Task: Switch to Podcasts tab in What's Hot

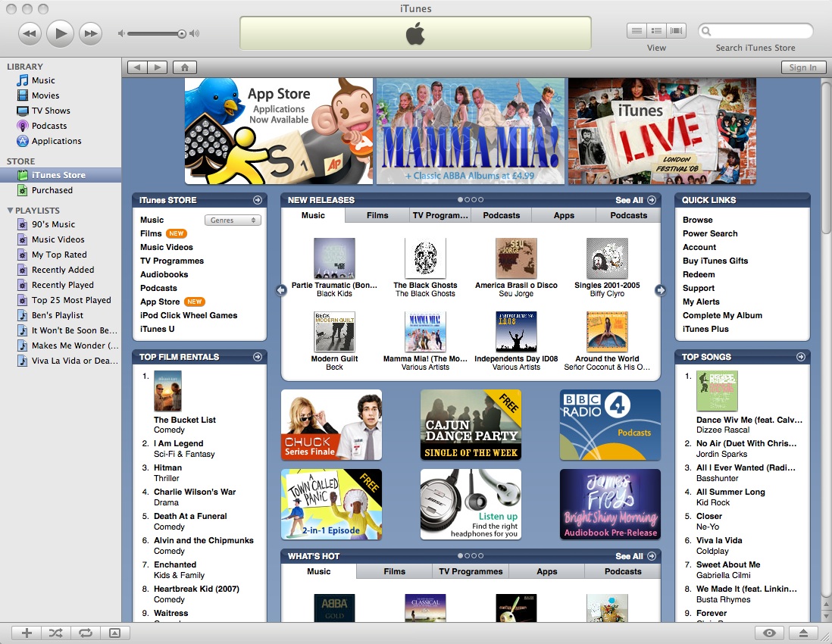Action: [x=623, y=571]
